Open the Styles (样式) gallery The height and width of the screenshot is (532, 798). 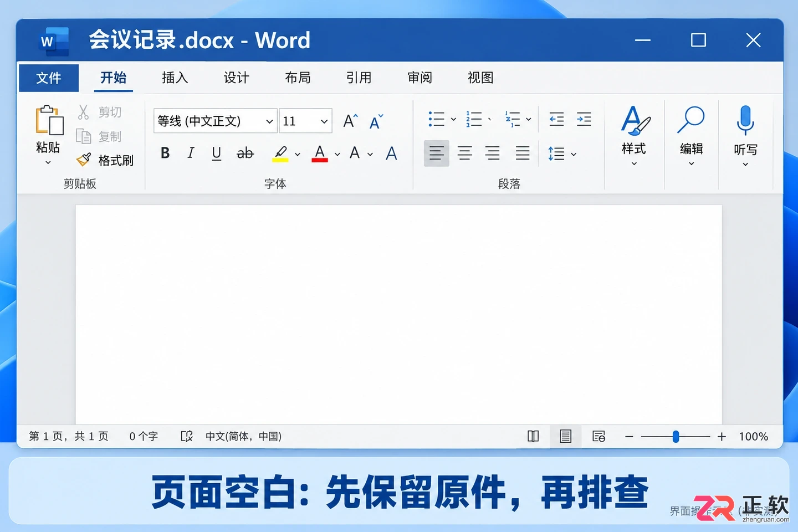[x=634, y=135]
